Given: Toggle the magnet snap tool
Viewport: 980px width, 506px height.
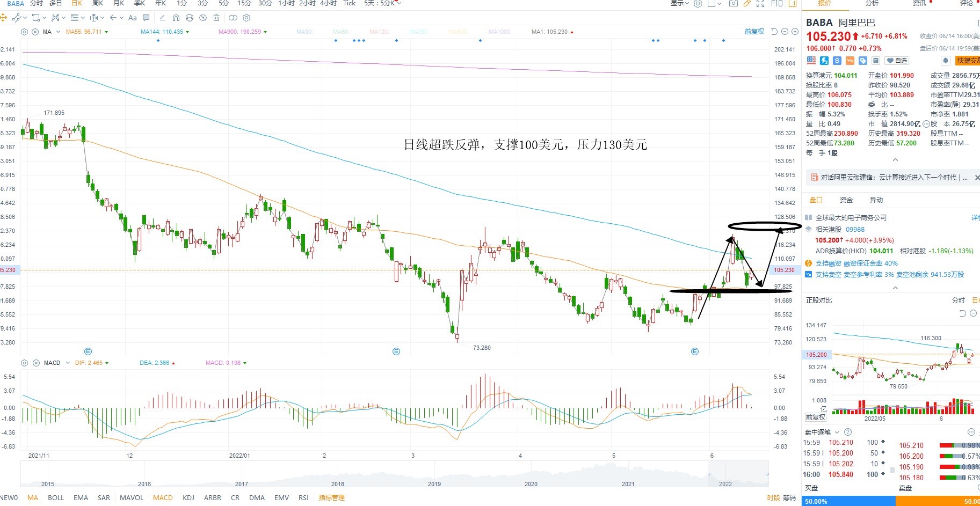Looking at the screenshot, I should click(x=176, y=18).
